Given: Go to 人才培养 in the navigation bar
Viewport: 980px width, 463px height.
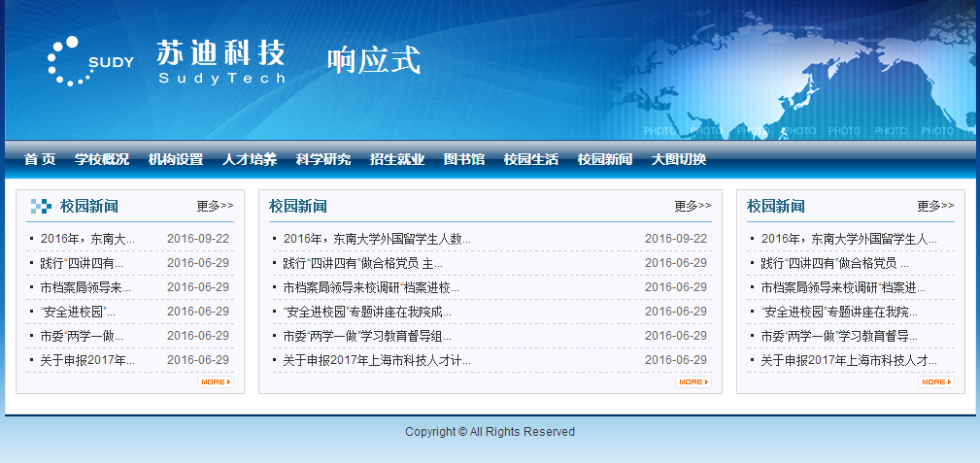Looking at the screenshot, I should 250,160.
